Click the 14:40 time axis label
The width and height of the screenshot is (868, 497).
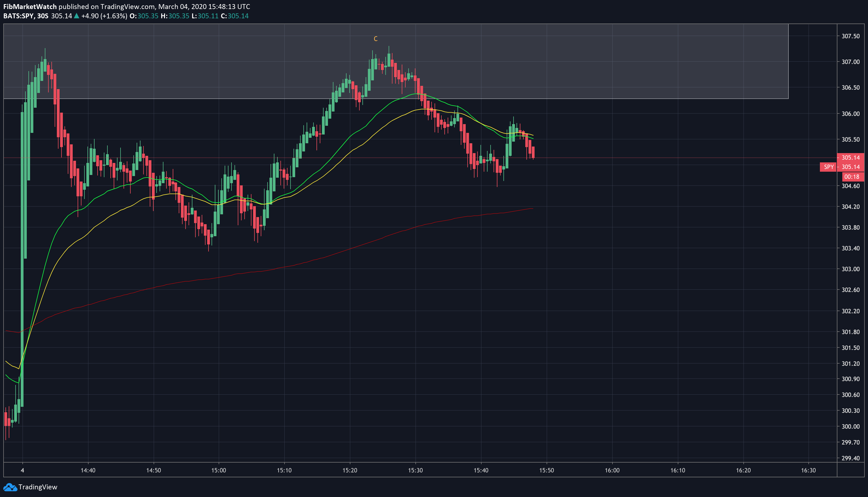[x=88, y=470]
